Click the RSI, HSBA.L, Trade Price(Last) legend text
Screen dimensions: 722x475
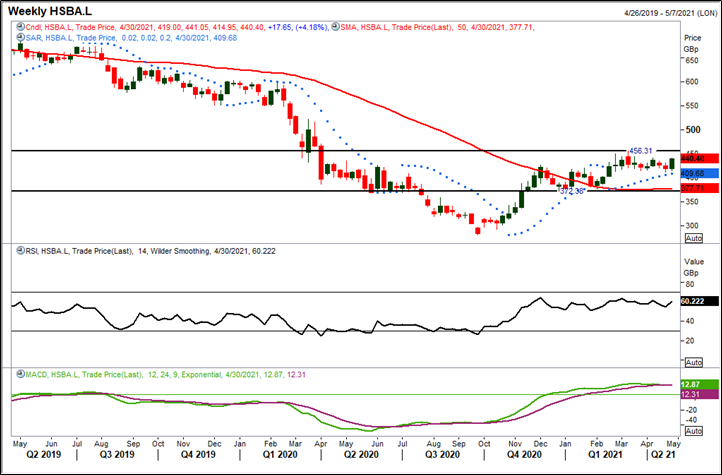pos(79,251)
